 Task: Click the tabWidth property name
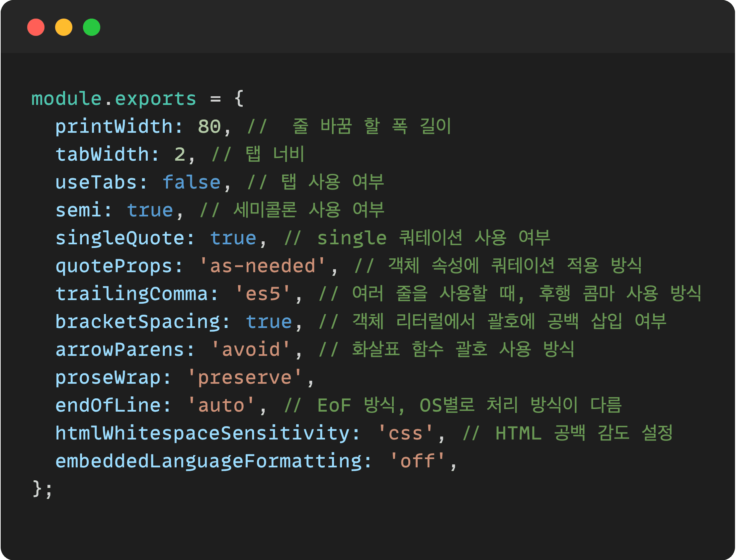pos(102,155)
